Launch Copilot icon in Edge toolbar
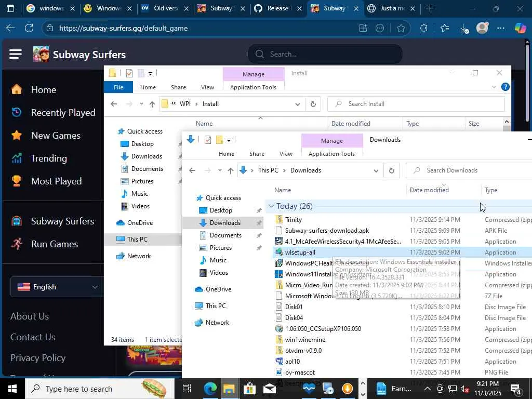 coord(520,28)
